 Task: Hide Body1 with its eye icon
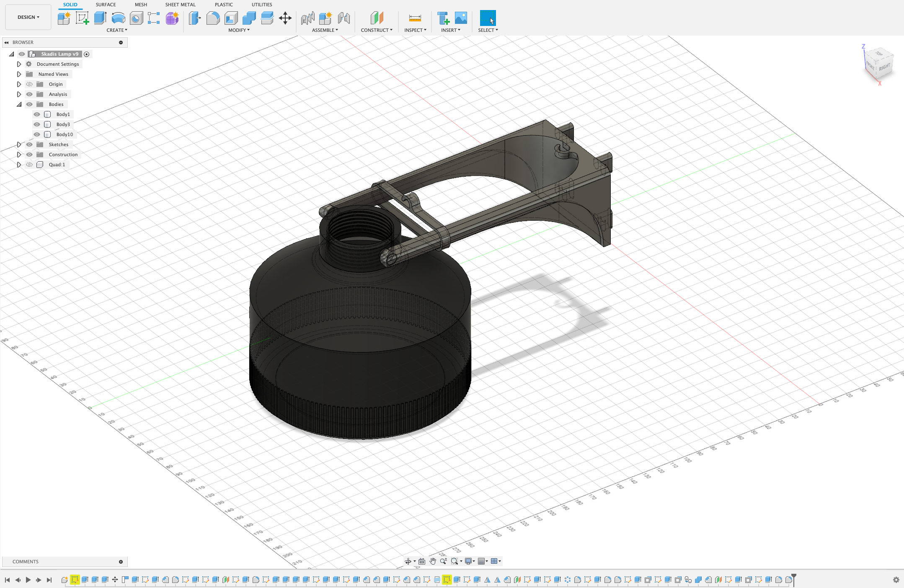tap(37, 114)
